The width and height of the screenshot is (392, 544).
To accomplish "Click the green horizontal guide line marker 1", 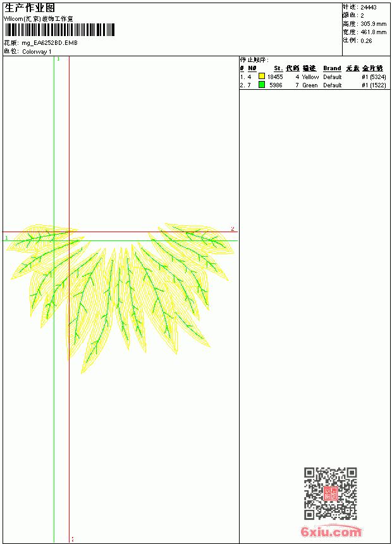I will coord(6,238).
